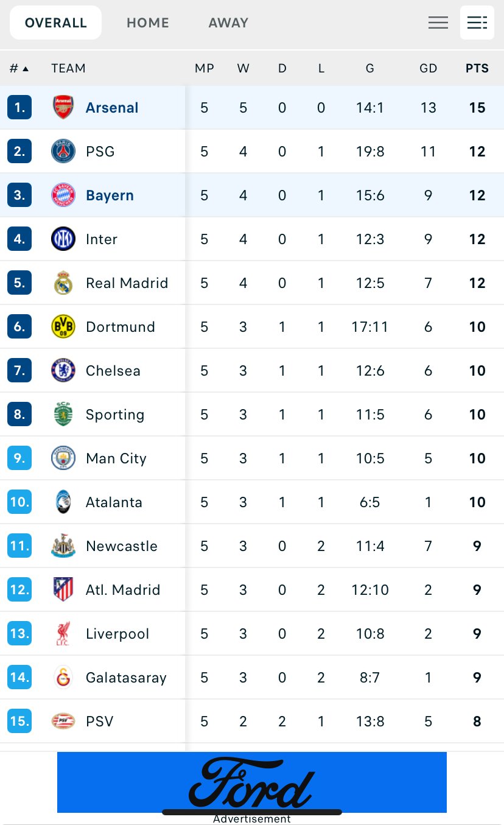The width and height of the screenshot is (504, 825).
Task: Select the AWAY standings tab
Action: point(228,23)
